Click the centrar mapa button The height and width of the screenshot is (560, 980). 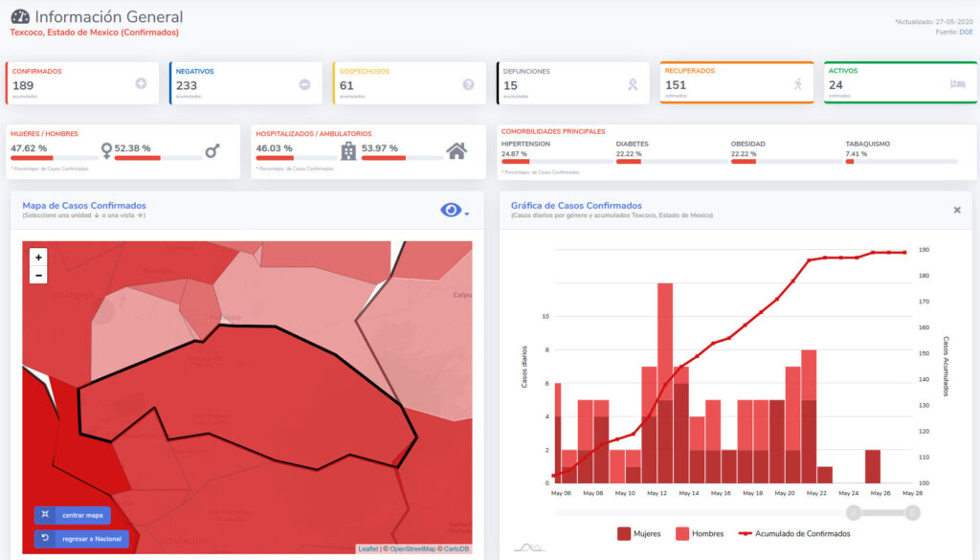click(x=72, y=515)
